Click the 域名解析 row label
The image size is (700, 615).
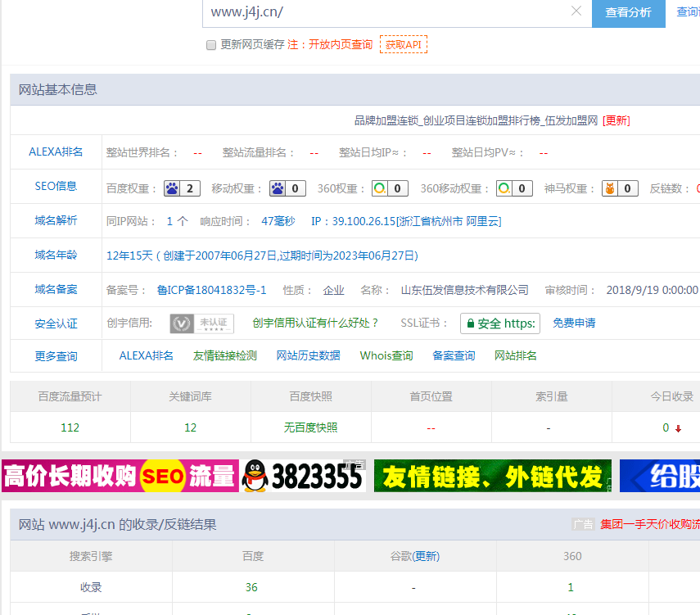(x=56, y=220)
